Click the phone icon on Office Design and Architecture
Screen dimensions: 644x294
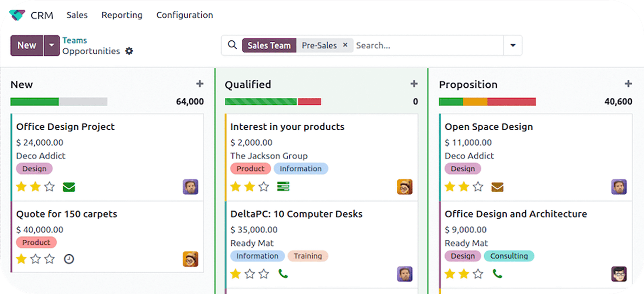(x=497, y=274)
